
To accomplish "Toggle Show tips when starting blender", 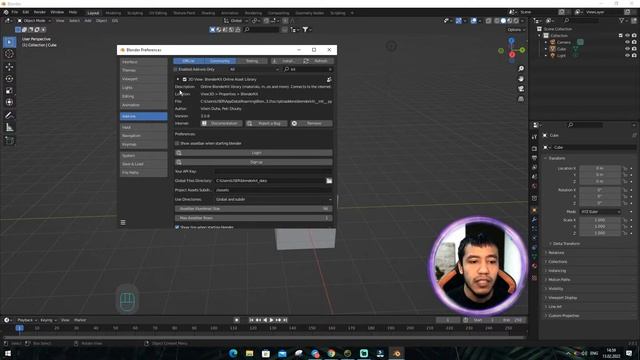I will [x=177, y=227].
